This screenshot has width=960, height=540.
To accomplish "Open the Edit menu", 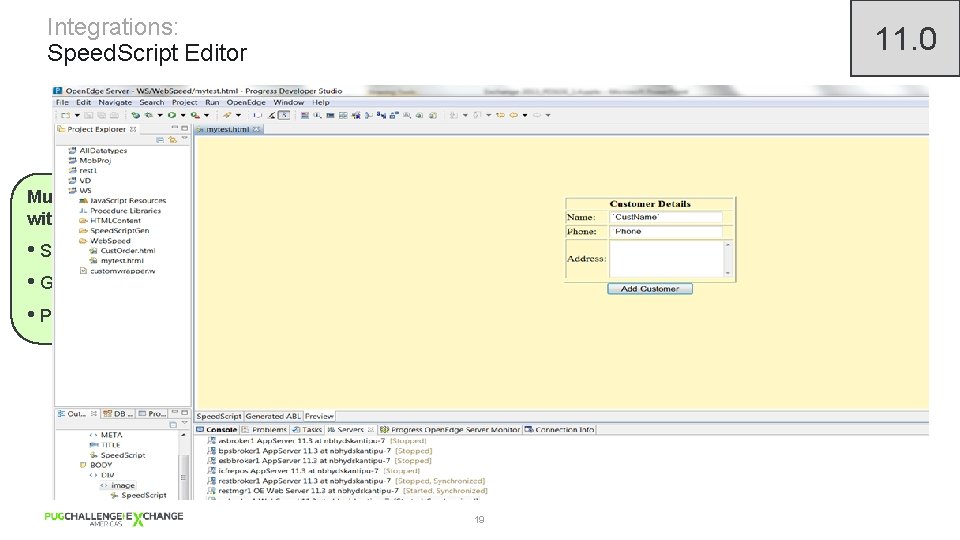I will (x=83, y=102).
